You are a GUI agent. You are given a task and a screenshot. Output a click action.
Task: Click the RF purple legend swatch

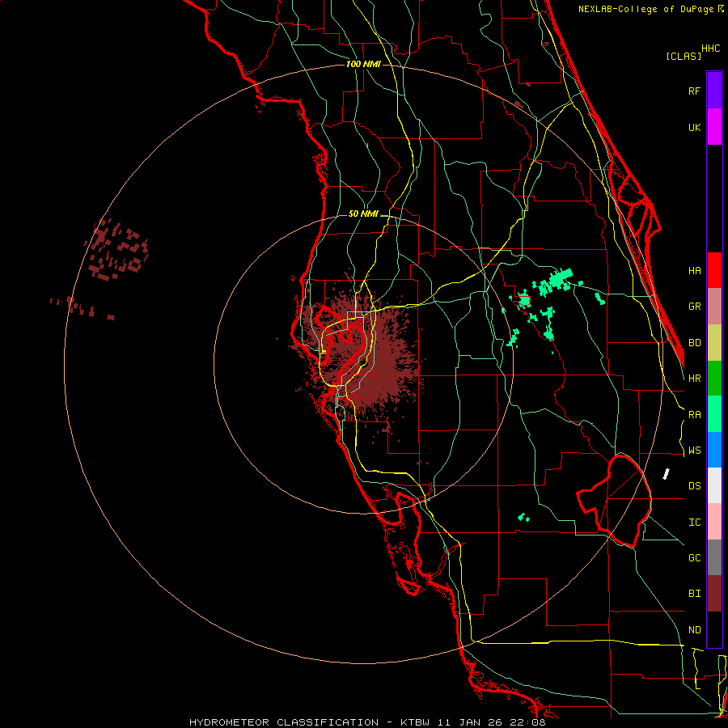(714, 91)
